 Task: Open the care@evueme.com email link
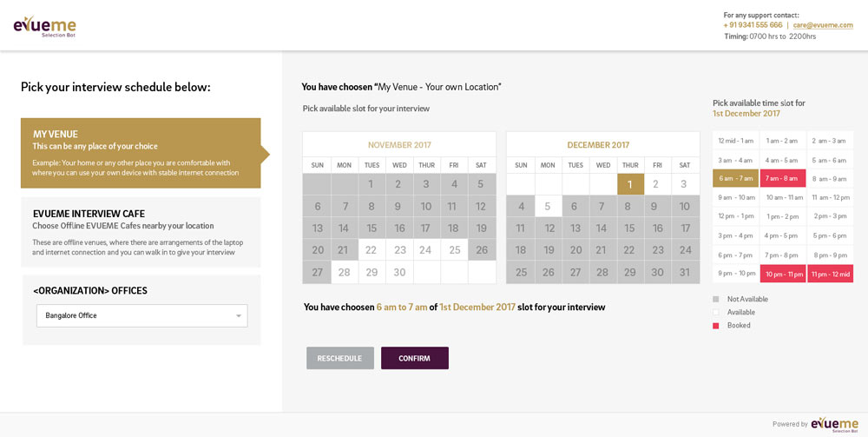tap(823, 25)
